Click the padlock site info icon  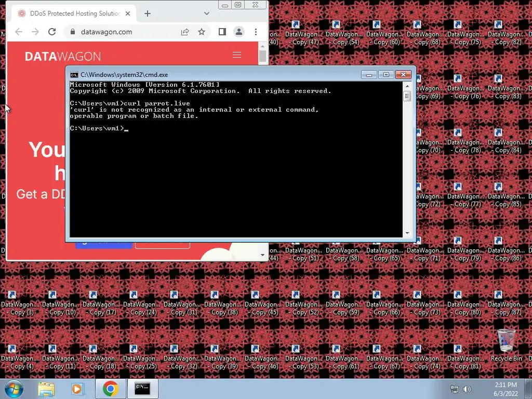pyautogui.click(x=72, y=32)
